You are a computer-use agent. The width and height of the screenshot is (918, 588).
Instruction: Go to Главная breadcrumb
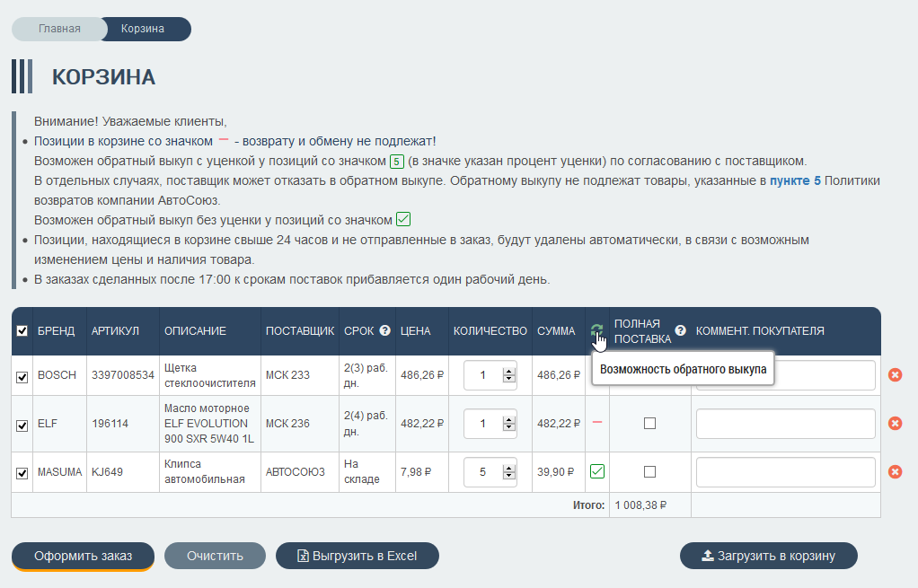(x=59, y=29)
